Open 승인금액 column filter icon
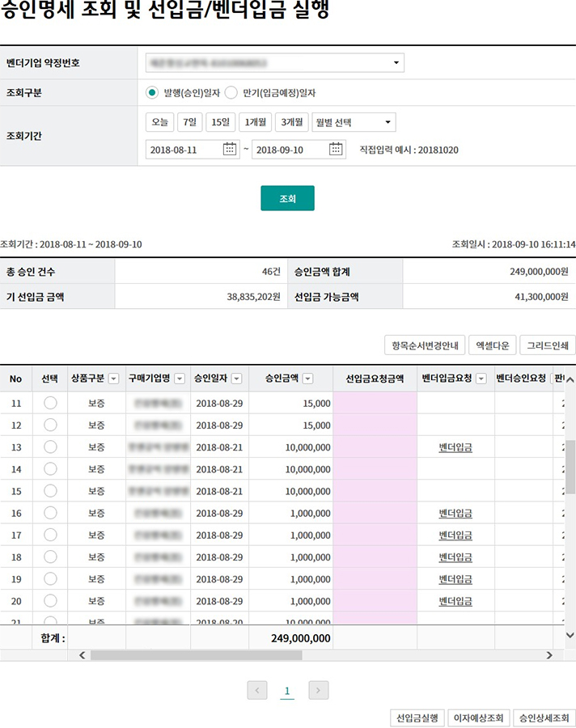 pyautogui.click(x=307, y=379)
